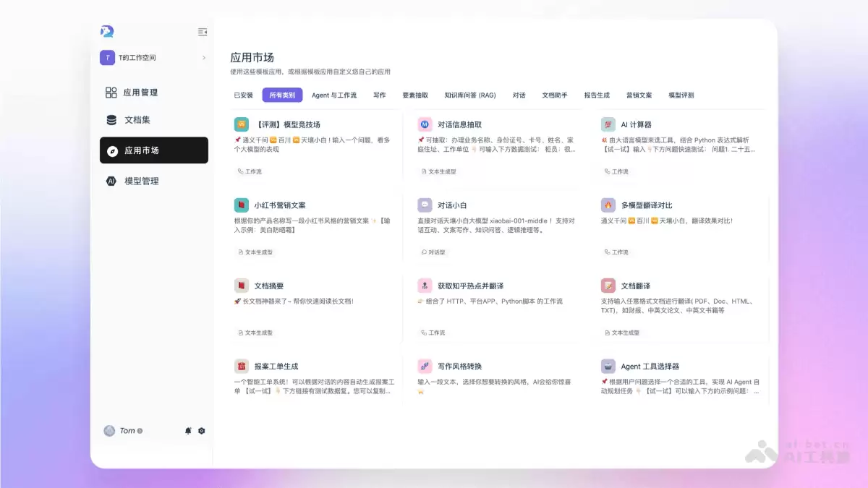Screen dimensions: 868x488
Task: Click the 写作风格转换 app icon
Action: (x=425, y=366)
